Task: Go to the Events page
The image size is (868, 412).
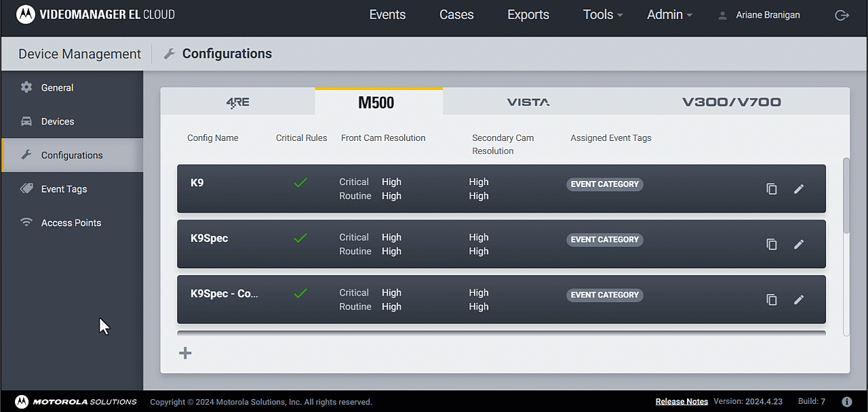Action: tap(387, 15)
